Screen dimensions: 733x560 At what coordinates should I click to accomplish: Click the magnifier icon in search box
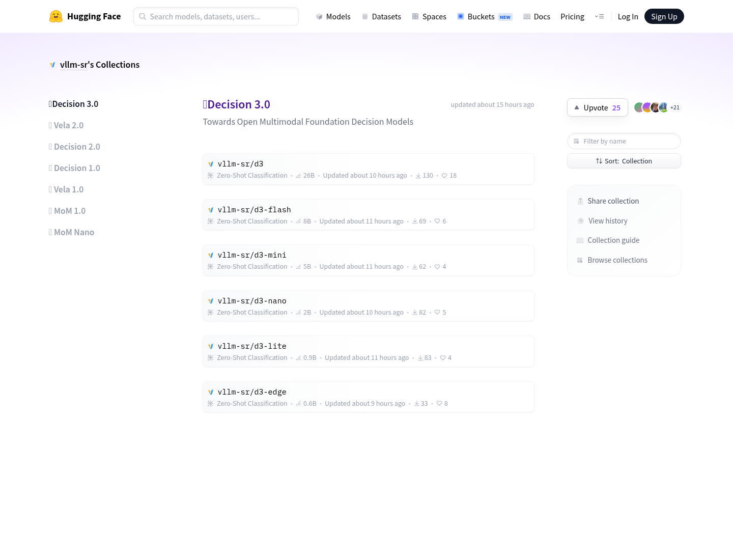point(143,16)
